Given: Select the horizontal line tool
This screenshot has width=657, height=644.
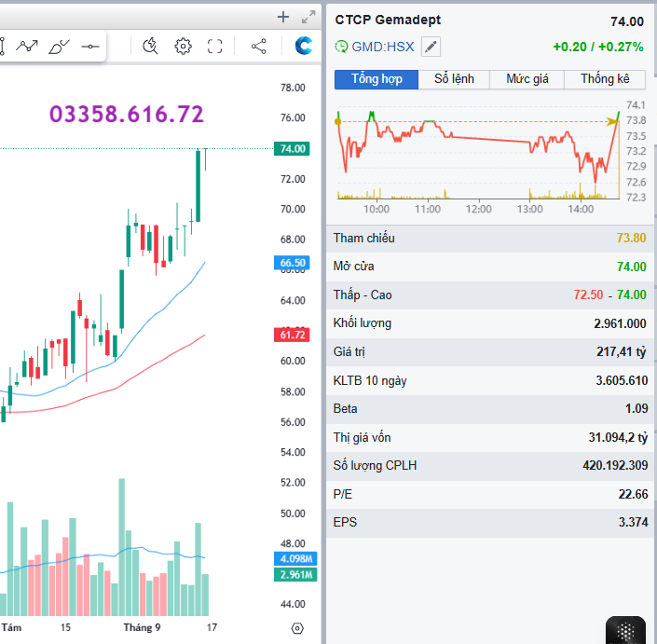Looking at the screenshot, I should coord(90,46).
